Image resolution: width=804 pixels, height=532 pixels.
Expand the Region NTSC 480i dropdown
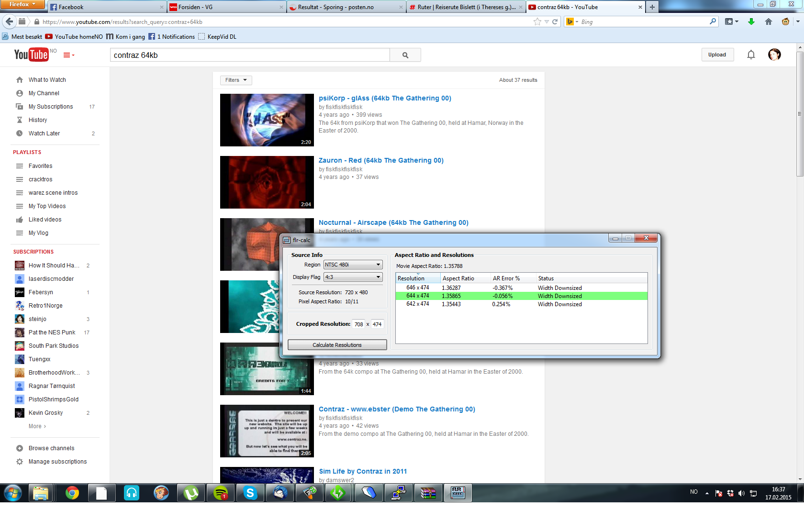[378, 265]
